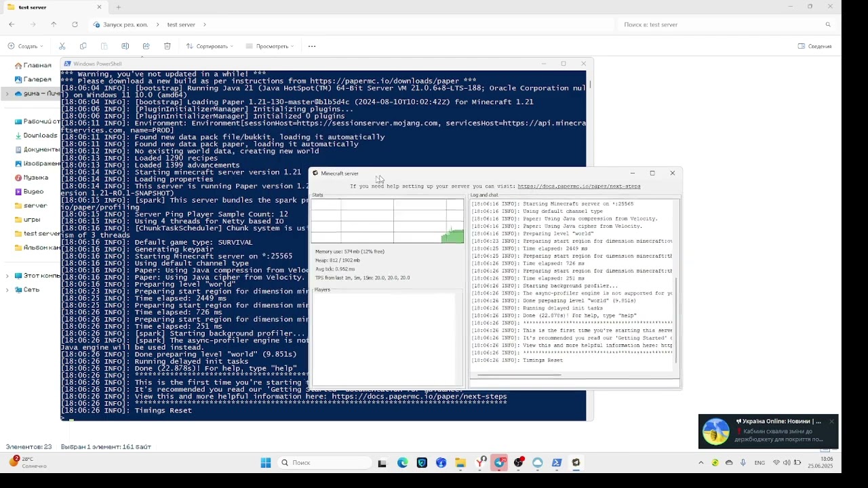Image resolution: width=868 pixels, height=488 pixels.
Task: Click the Cut scissors icon in Explorer toolbar
Action: click(62, 46)
